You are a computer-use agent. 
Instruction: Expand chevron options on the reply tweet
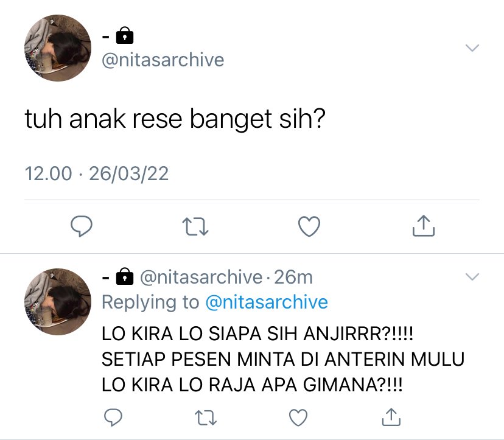[472, 277]
